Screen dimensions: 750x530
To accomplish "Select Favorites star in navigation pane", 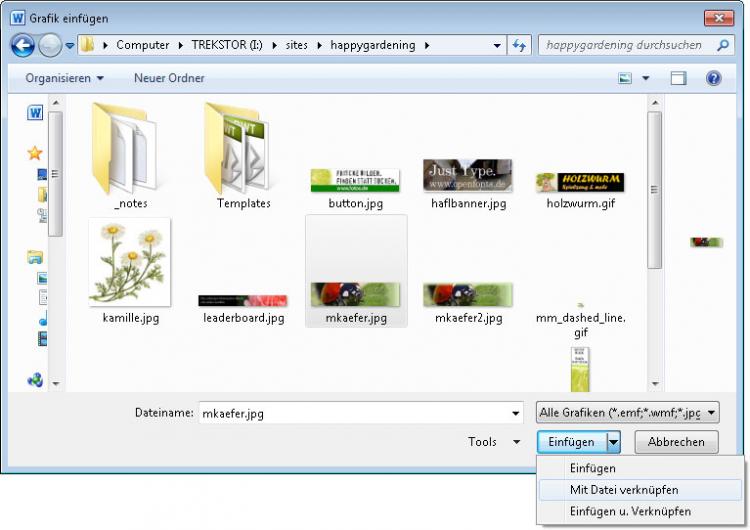I will (35, 153).
